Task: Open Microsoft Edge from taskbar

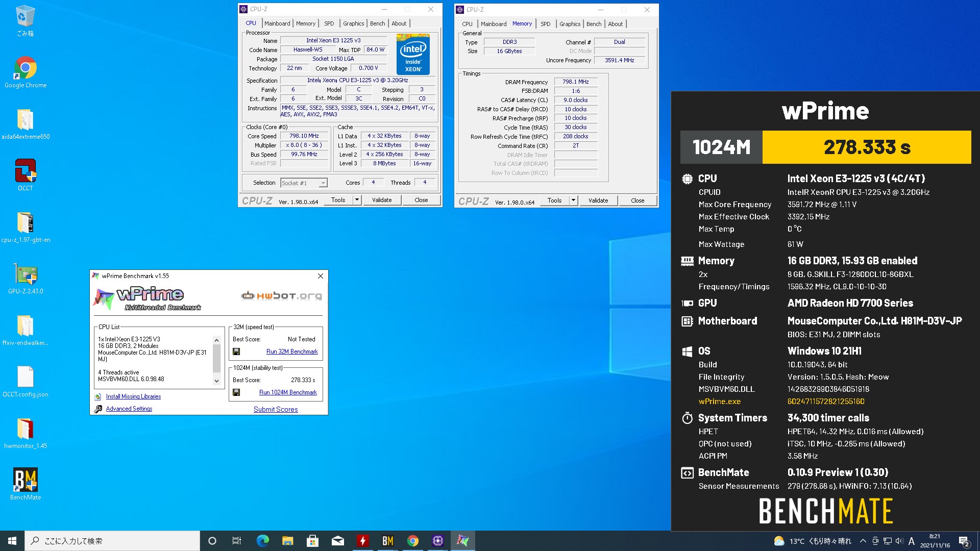Action: [262, 541]
